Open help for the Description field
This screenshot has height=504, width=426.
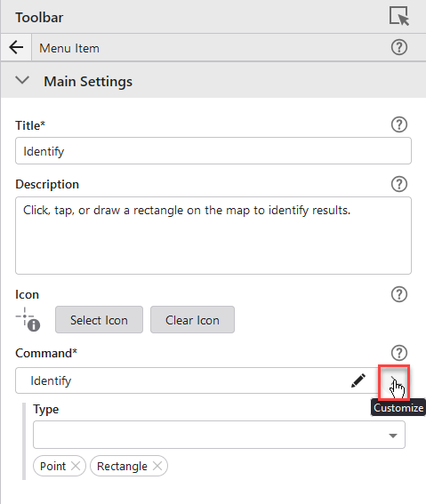click(x=399, y=184)
